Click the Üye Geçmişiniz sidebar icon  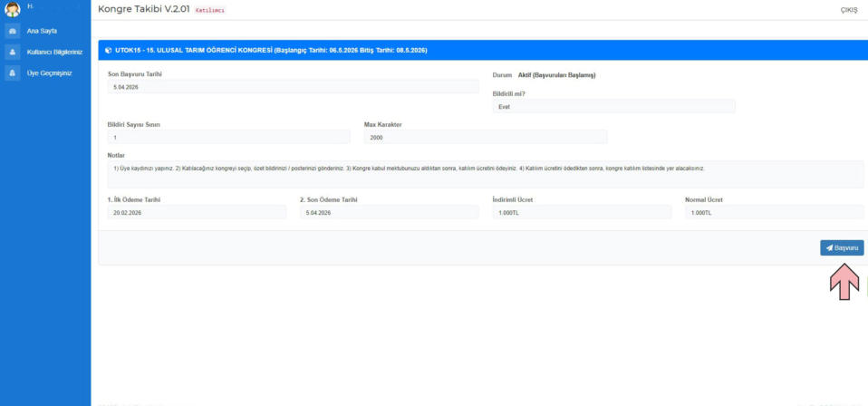point(13,72)
